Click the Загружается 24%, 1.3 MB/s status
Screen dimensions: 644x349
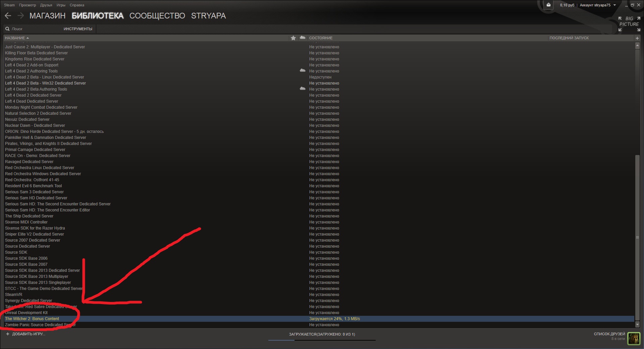334,319
